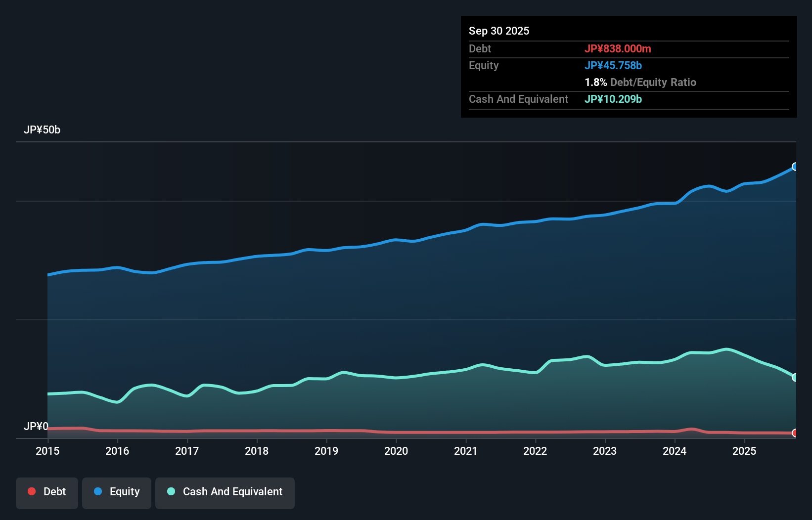Image resolution: width=812 pixels, height=520 pixels.
Task: Click the JP¥838.000m debt value
Action: tap(618, 48)
